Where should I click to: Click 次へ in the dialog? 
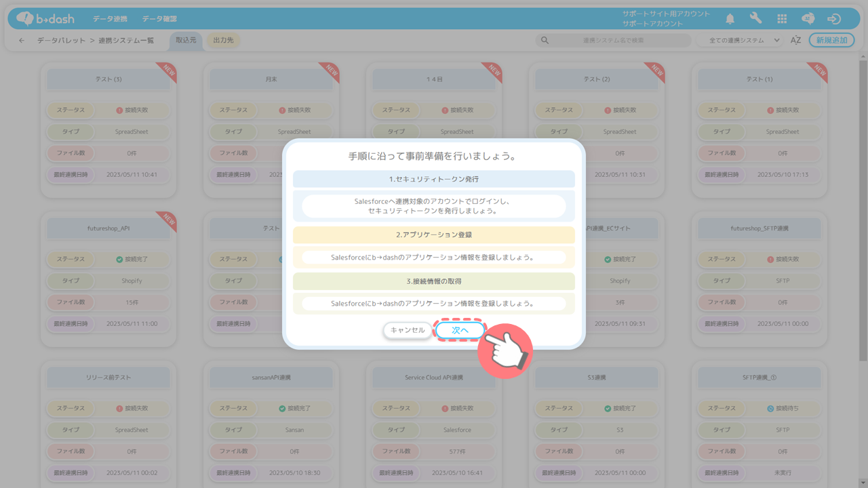click(x=460, y=330)
